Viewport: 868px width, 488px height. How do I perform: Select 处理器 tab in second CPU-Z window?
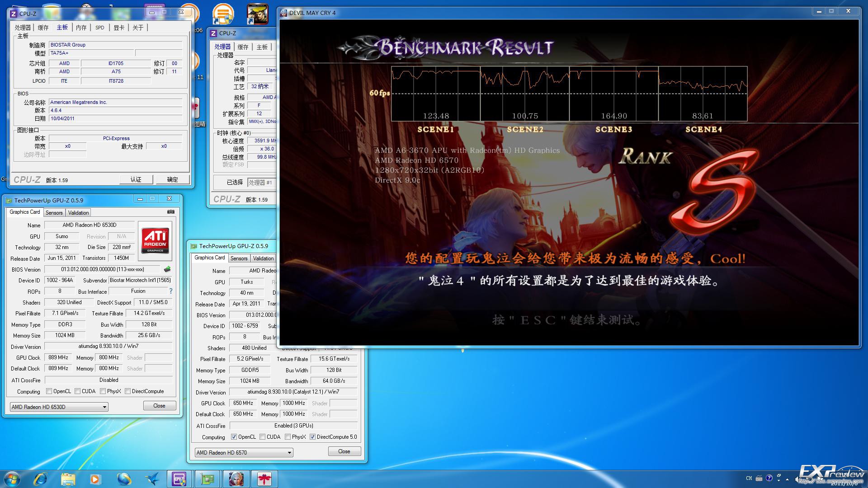point(222,47)
